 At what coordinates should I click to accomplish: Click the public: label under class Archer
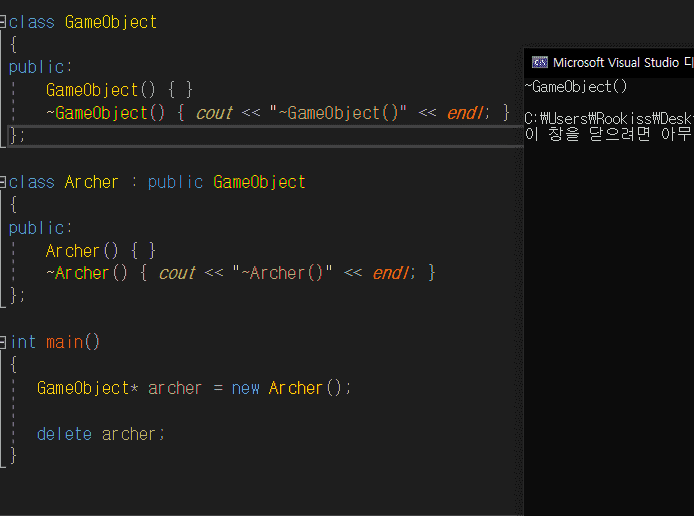40,228
